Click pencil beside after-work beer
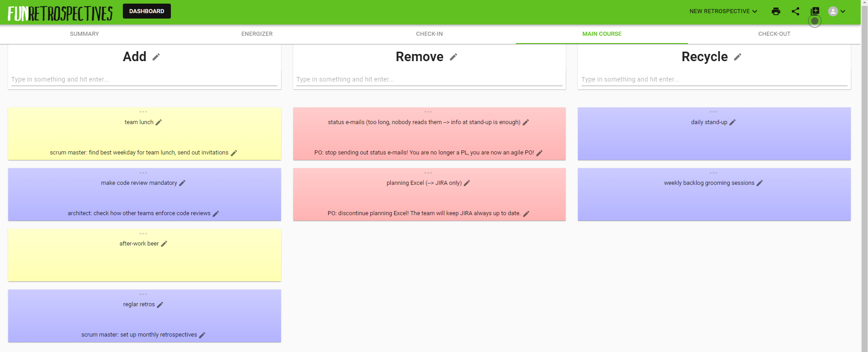 [x=164, y=244]
